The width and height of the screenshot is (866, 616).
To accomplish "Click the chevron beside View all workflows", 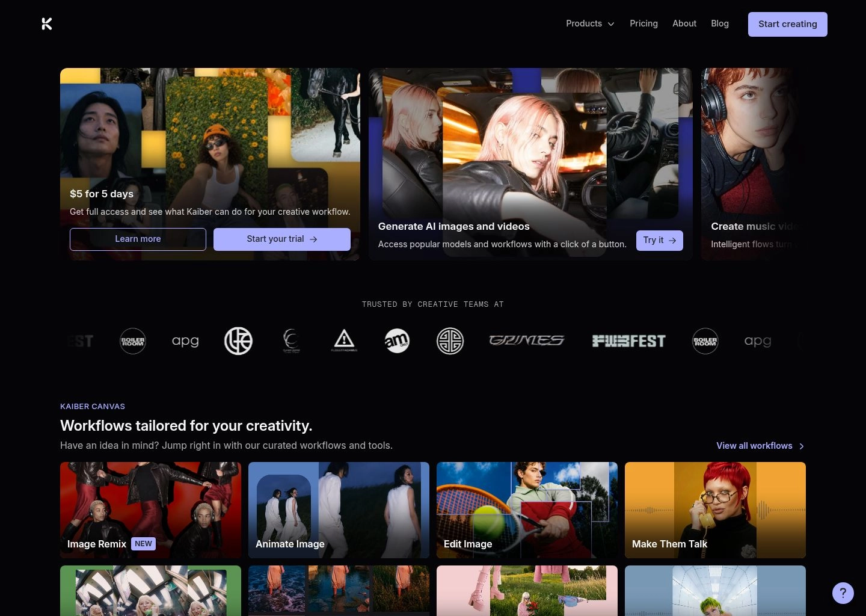I will point(801,446).
